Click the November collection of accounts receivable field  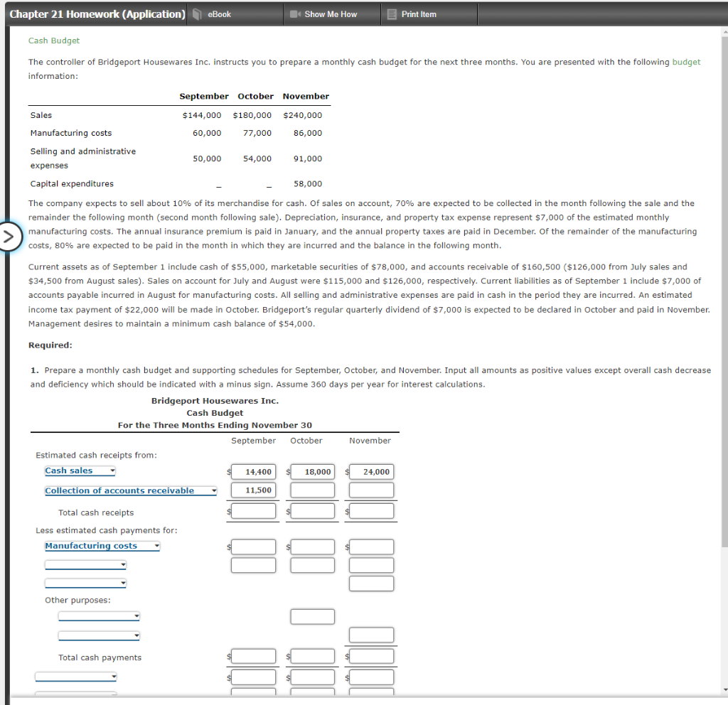click(371, 490)
